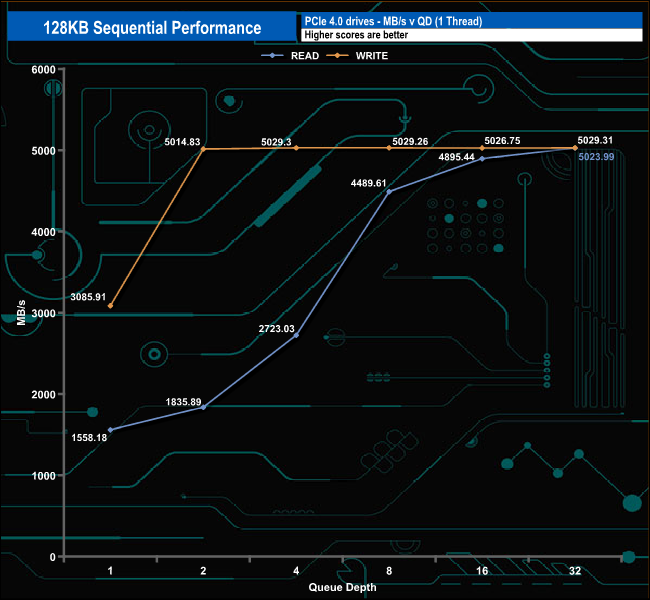Click the read data point at queue depth 16
The width and height of the screenshot is (650, 600).
pos(482,159)
